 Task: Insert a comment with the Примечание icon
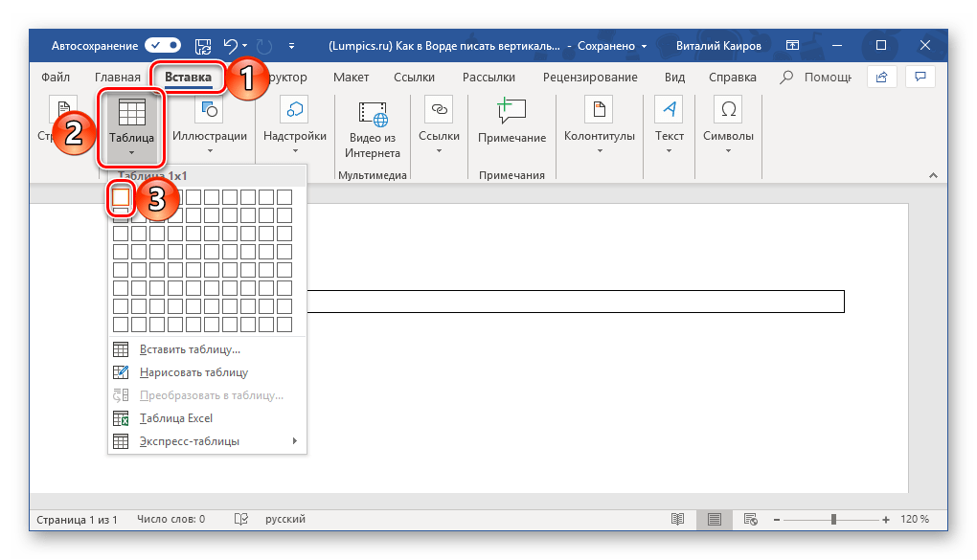[512, 121]
